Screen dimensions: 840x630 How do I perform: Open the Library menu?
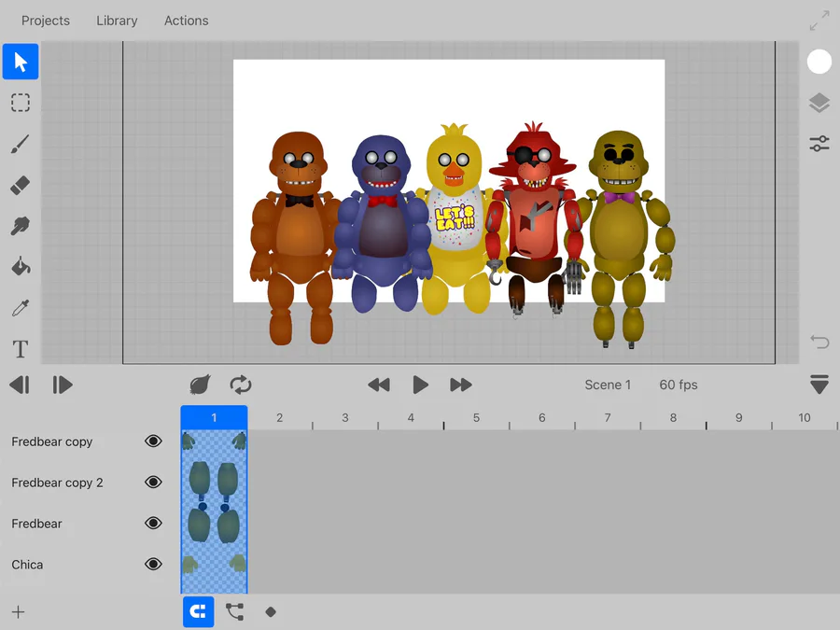pyautogui.click(x=117, y=21)
